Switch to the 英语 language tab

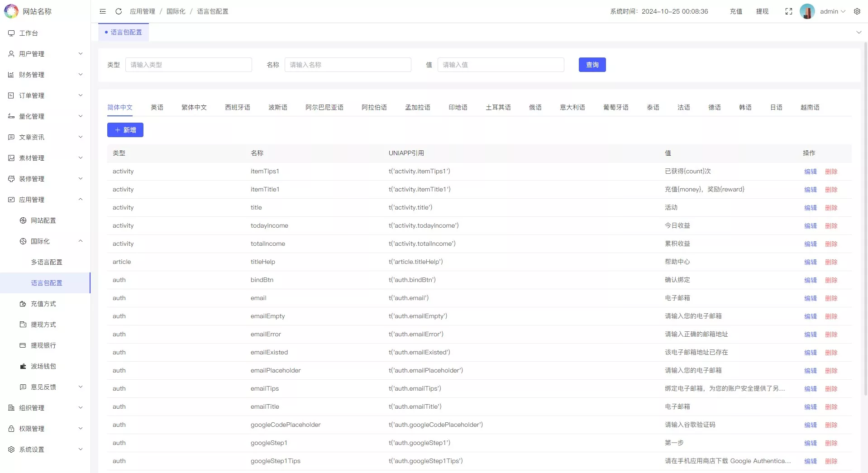click(157, 107)
